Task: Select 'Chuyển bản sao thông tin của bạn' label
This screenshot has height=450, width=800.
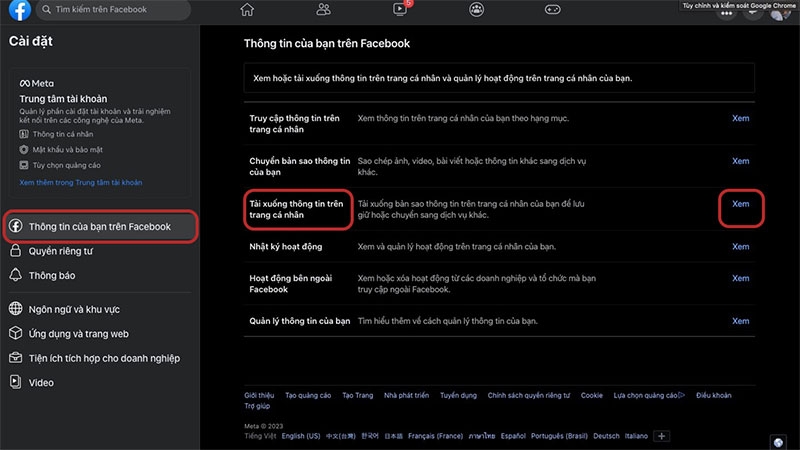Action: [x=300, y=166]
